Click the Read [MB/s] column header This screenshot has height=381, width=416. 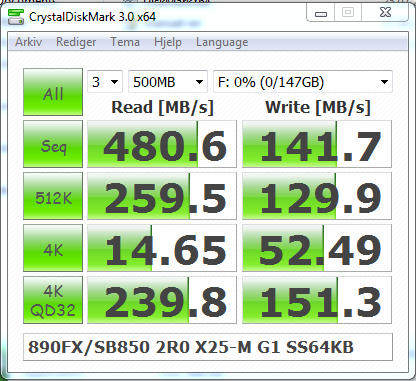(x=162, y=107)
